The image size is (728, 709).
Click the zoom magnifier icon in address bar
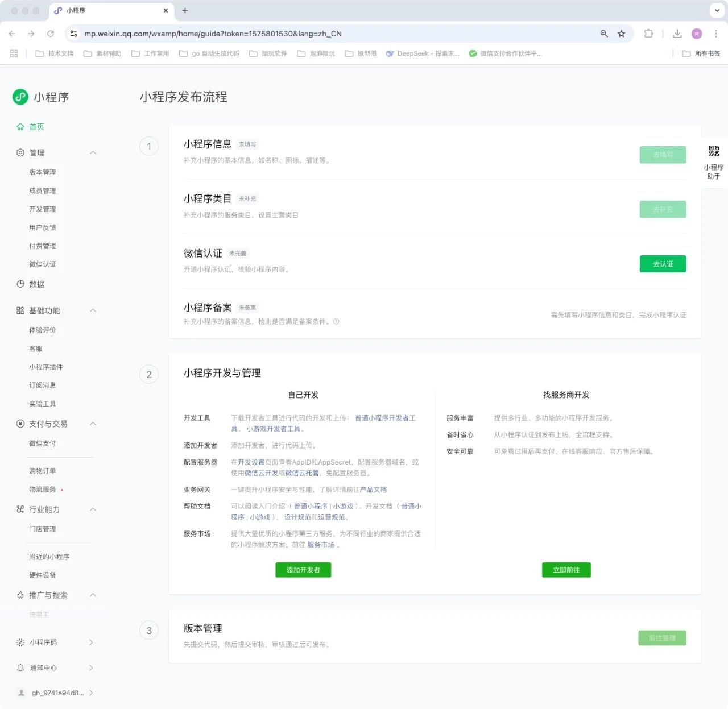point(604,34)
